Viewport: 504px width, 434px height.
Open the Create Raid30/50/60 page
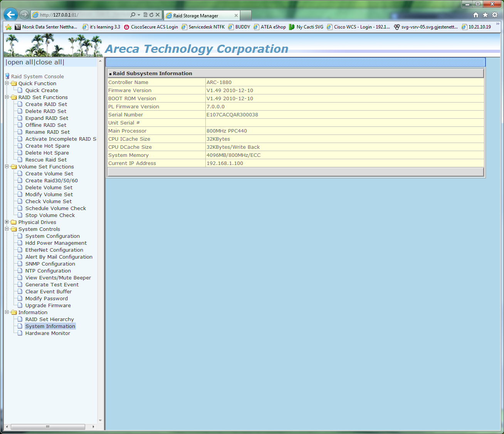point(52,180)
